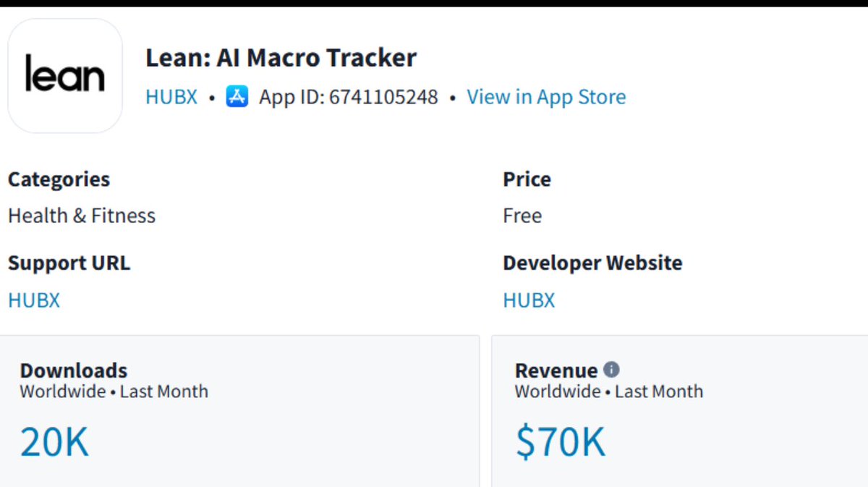Viewport: 868px width, 487px height.
Task: Click Worldwide Last Month under Downloads
Action: pyautogui.click(x=114, y=391)
